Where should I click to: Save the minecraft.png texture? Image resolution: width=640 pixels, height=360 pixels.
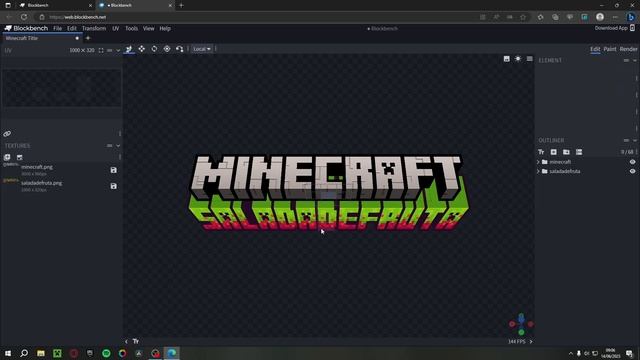tap(113, 170)
